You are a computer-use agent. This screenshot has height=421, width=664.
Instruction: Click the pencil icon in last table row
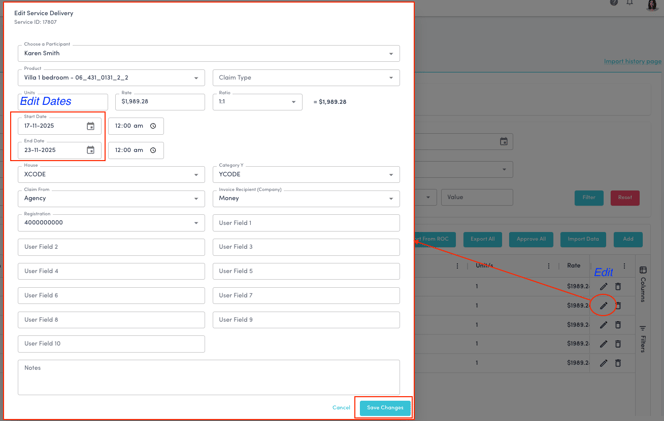click(603, 363)
